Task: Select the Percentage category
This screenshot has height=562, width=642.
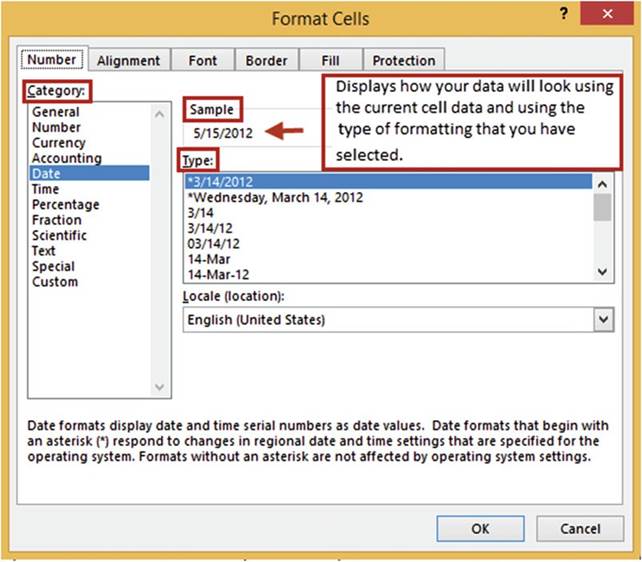Action: pos(66,205)
